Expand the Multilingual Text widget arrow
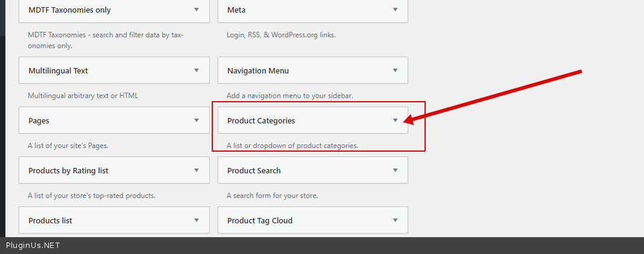This screenshot has width=644, height=254. coord(197,70)
